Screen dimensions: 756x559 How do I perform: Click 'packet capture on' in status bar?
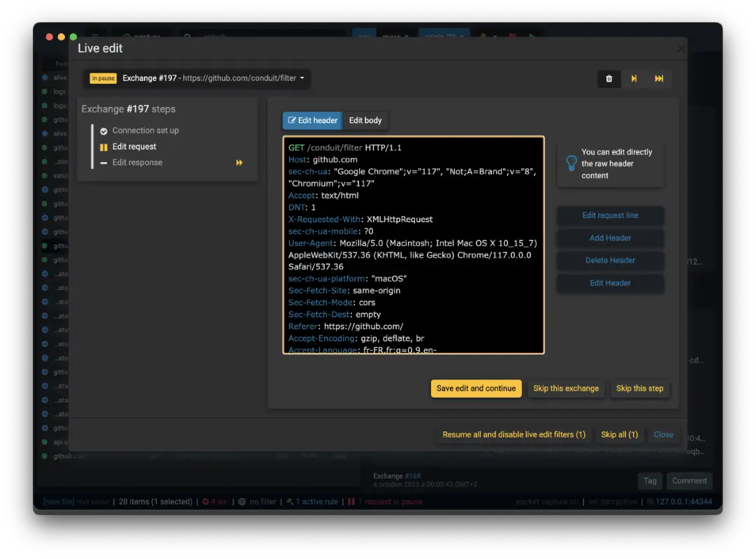tap(547, 502)
